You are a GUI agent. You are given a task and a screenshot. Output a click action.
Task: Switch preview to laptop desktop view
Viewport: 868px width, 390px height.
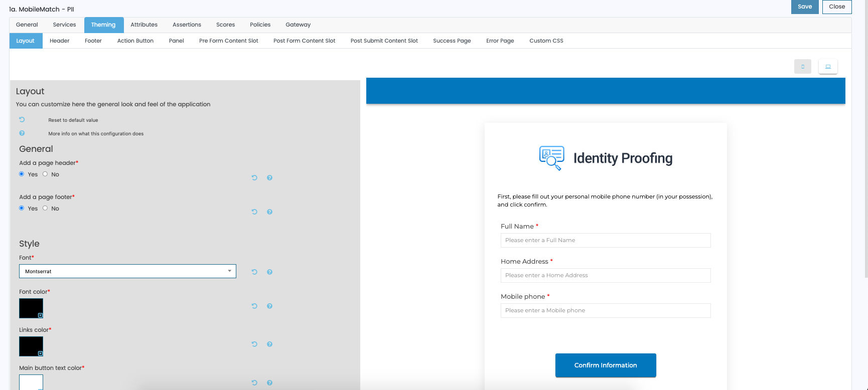[x=828, y=67]
